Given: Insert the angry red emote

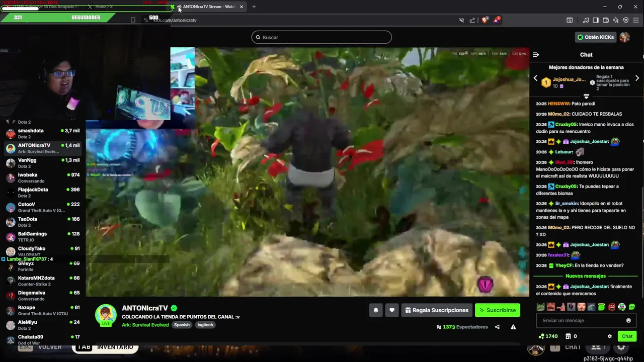Looking at the screenshot, I should coord(612,307).
